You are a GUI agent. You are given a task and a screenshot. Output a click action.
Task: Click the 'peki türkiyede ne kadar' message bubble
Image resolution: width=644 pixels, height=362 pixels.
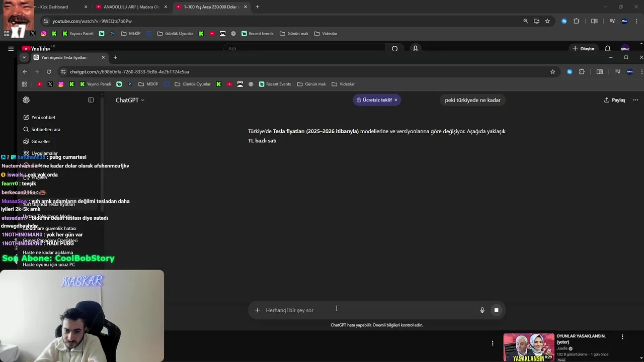tap(472, 100)
